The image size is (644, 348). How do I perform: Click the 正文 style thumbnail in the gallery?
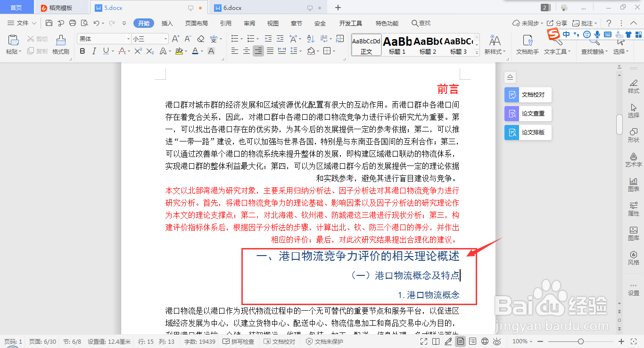[x=366, y=45]
